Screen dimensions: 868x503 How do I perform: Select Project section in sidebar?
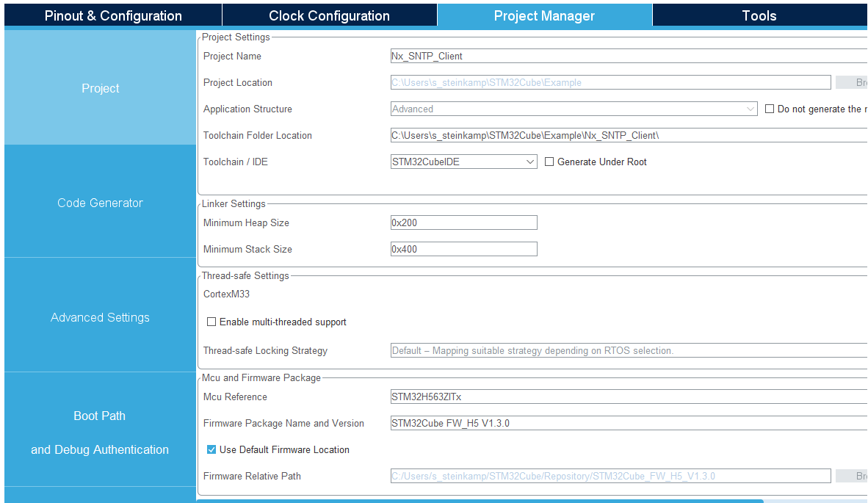100,88
